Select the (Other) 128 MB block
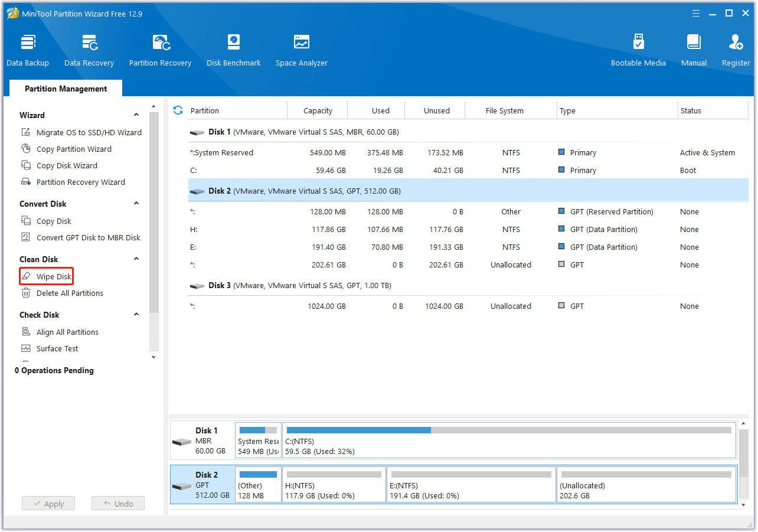 (x=259, y=485)
